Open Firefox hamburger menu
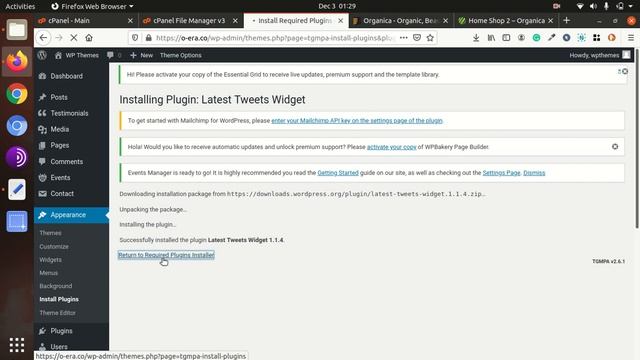This screenshot has width=640, height=360. click(631, 38)
